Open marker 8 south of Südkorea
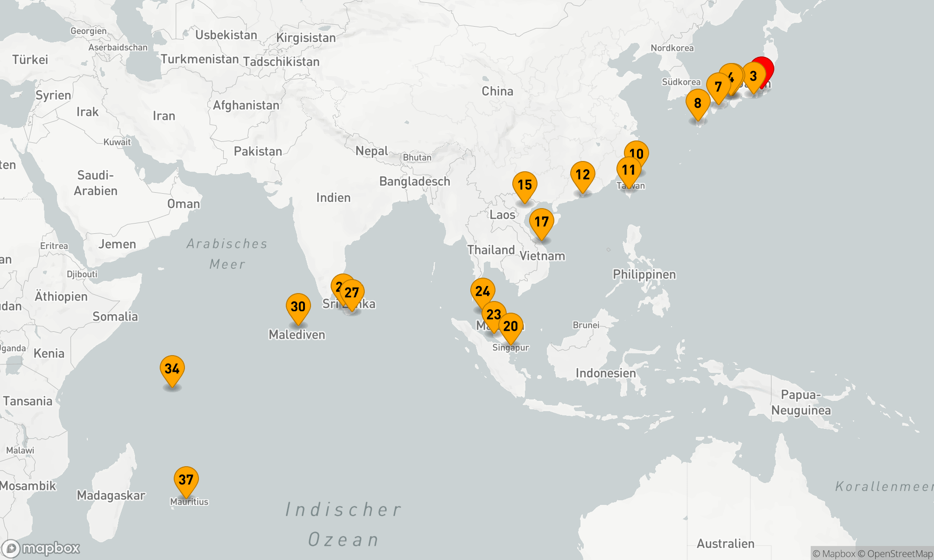The width and height of the screenshot is (934, 560). pos(697,103)
